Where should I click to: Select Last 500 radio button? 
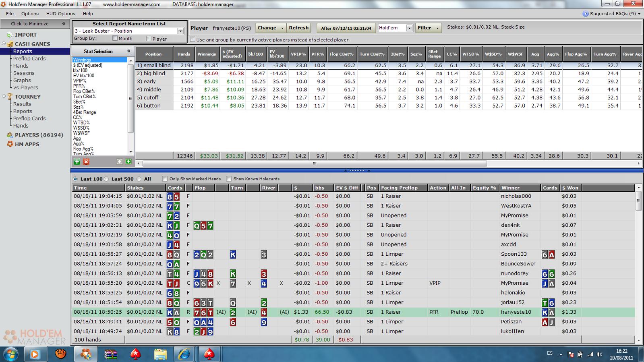pyautogui.click(x=106, y=179)
